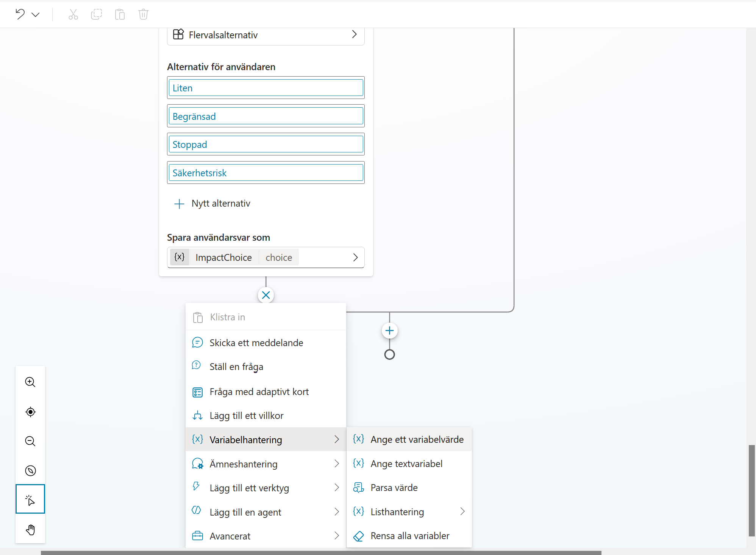Open the ImpactChoice variable picker chevron

pyautogui.click(x=355, y=257)
